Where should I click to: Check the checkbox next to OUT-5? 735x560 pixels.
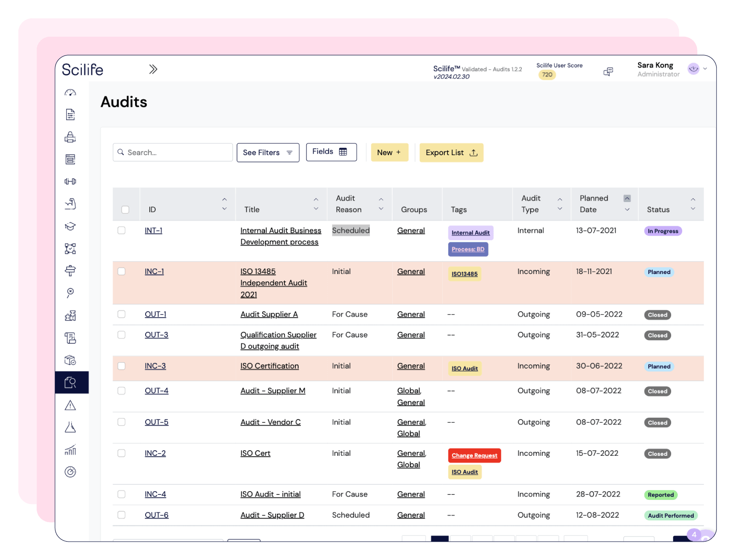(x=121, y=422)
